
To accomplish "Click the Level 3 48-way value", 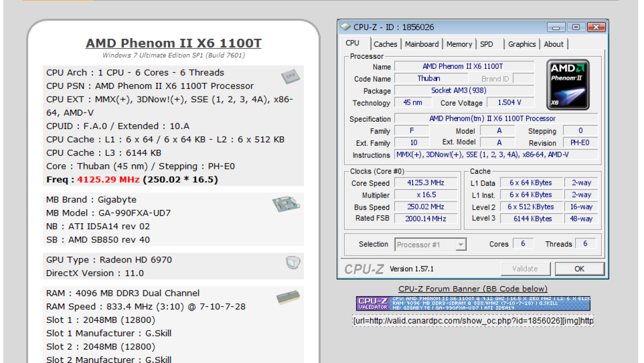I will click(581, 219).
